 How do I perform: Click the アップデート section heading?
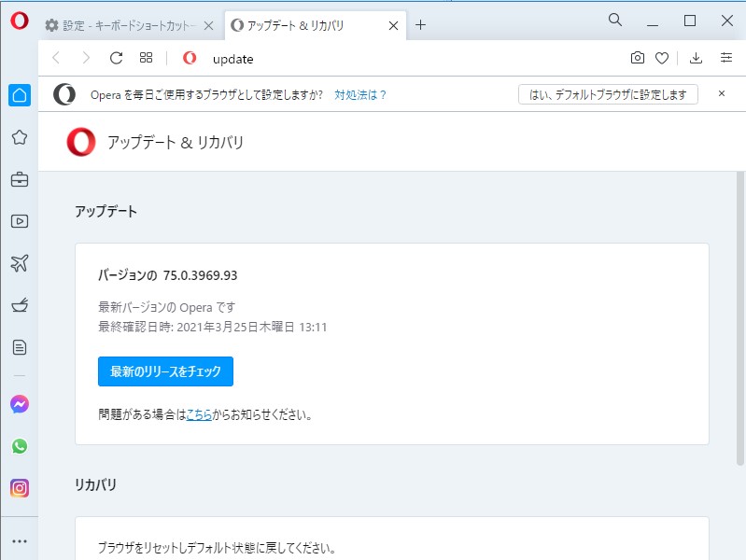click(x=106, y=211)
